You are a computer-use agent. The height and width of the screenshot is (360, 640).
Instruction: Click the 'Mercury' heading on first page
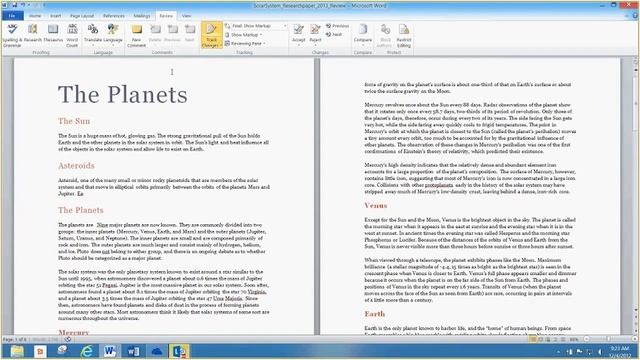(x=74, y=332)
